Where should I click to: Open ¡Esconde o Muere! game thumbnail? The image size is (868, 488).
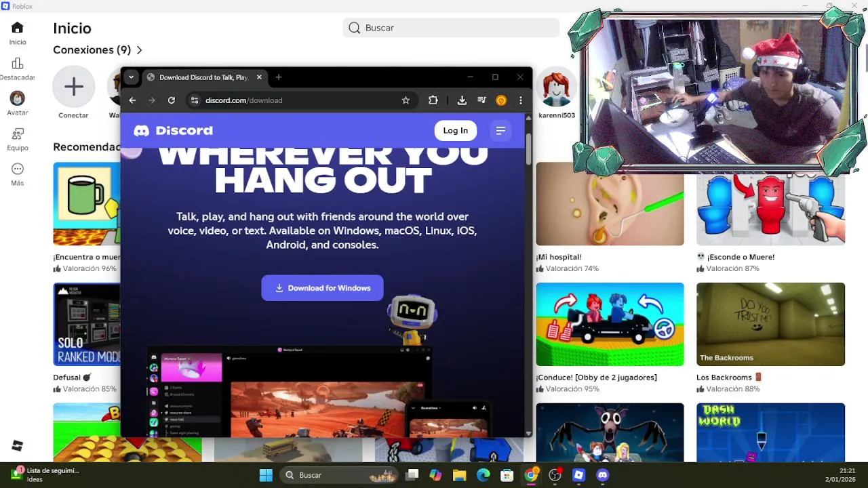pos(770,209)
